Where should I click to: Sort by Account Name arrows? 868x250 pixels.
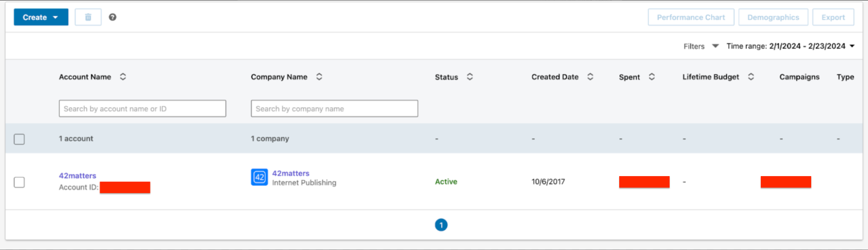[x=123, y=77]
